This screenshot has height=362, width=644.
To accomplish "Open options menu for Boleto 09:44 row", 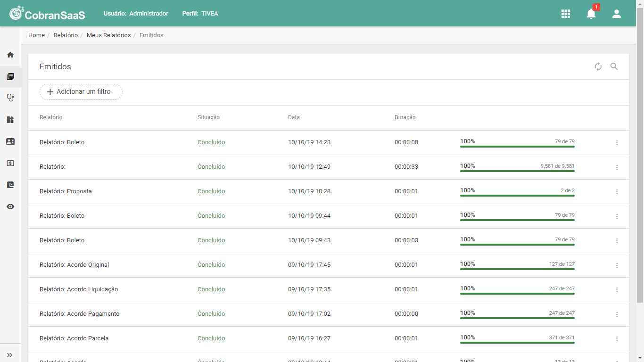I will 617,216.
